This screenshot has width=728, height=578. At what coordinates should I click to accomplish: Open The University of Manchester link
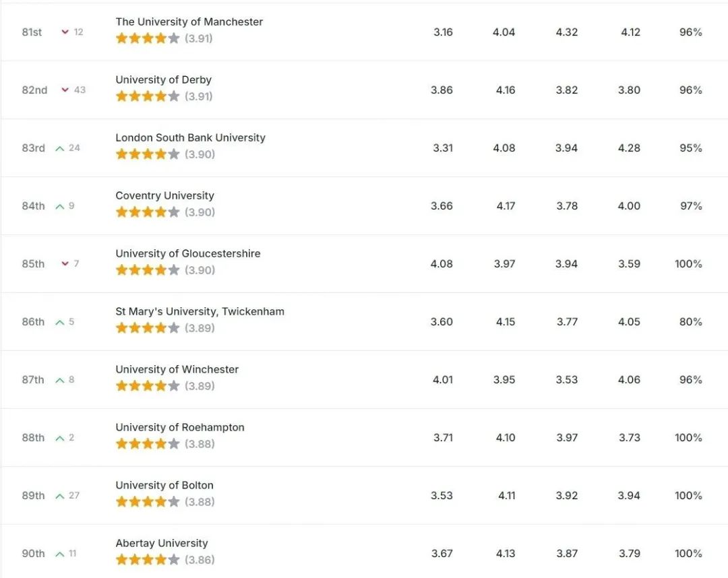click(x=189, y=22)
